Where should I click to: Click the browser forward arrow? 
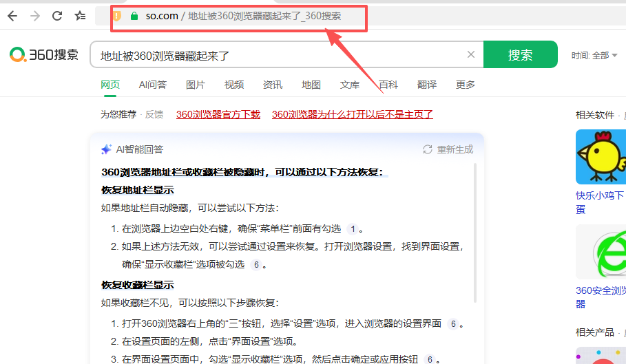[35, 16]
